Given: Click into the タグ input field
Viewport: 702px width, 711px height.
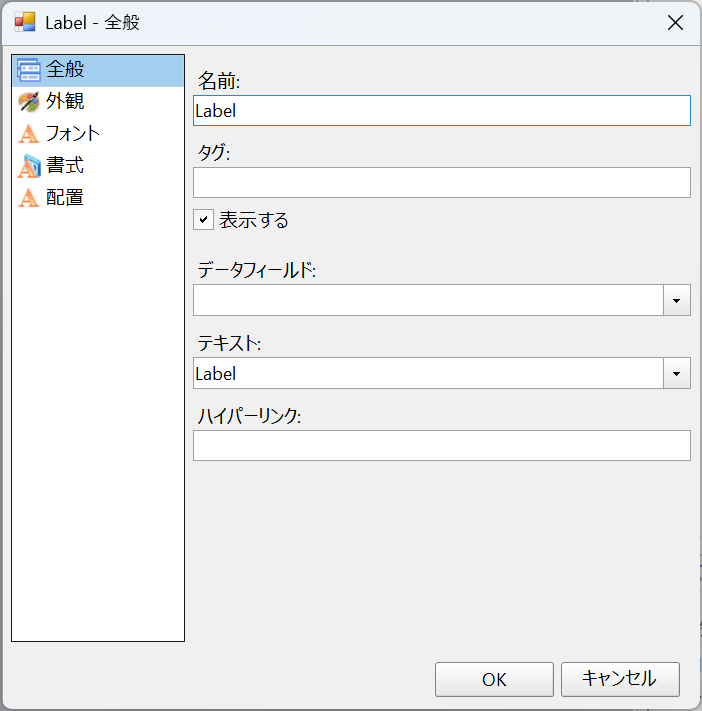Looking at the screenshot, I should tap(442, 182).
